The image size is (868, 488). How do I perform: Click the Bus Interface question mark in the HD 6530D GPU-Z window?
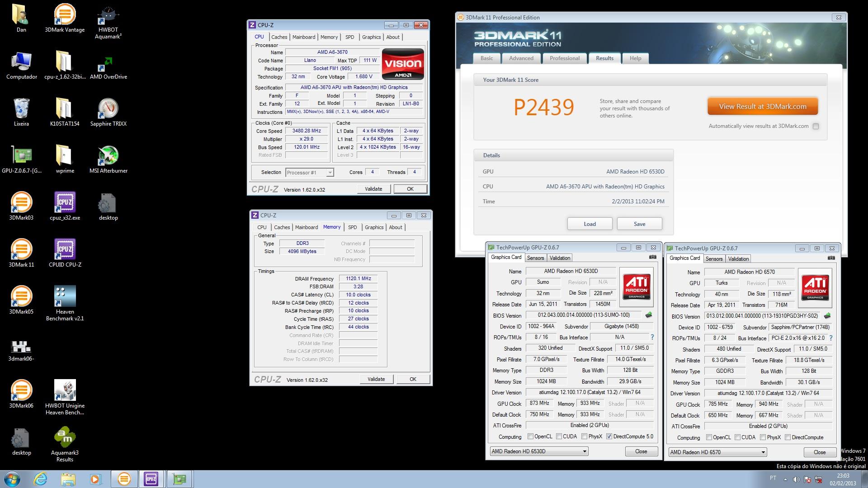coord(652,337)
